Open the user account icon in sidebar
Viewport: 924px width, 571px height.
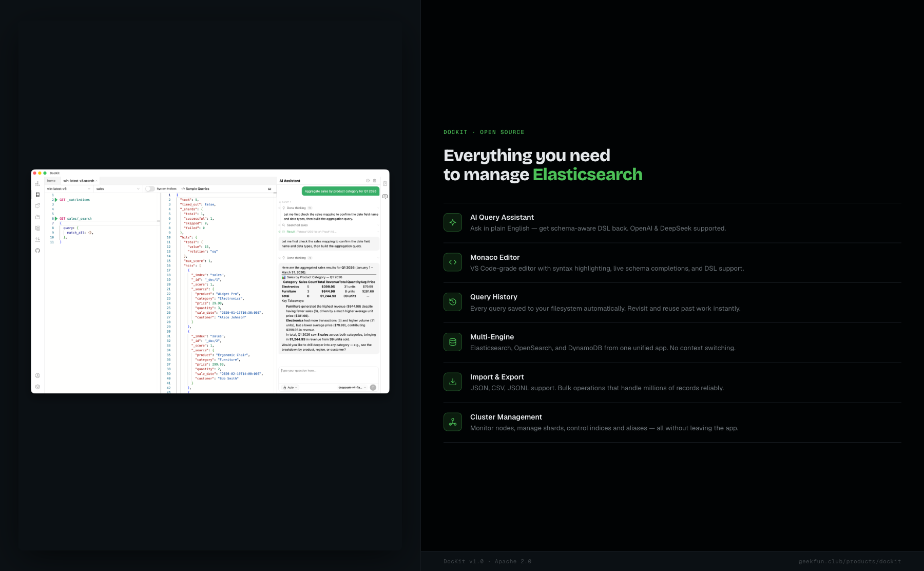coord(37,376)
